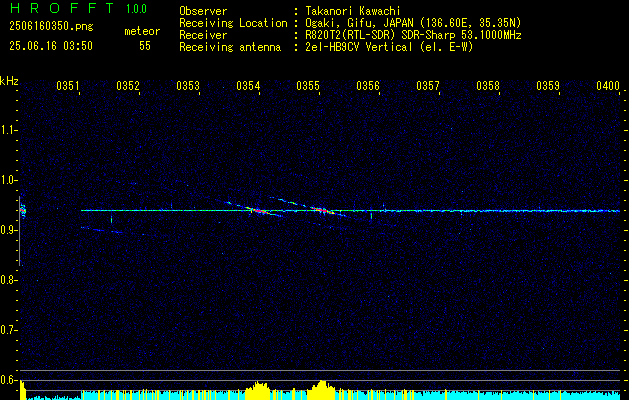Click the Receiver field label
Image resolution: width=629 pixels, height=400 pixels.
[x=203, y=35]
